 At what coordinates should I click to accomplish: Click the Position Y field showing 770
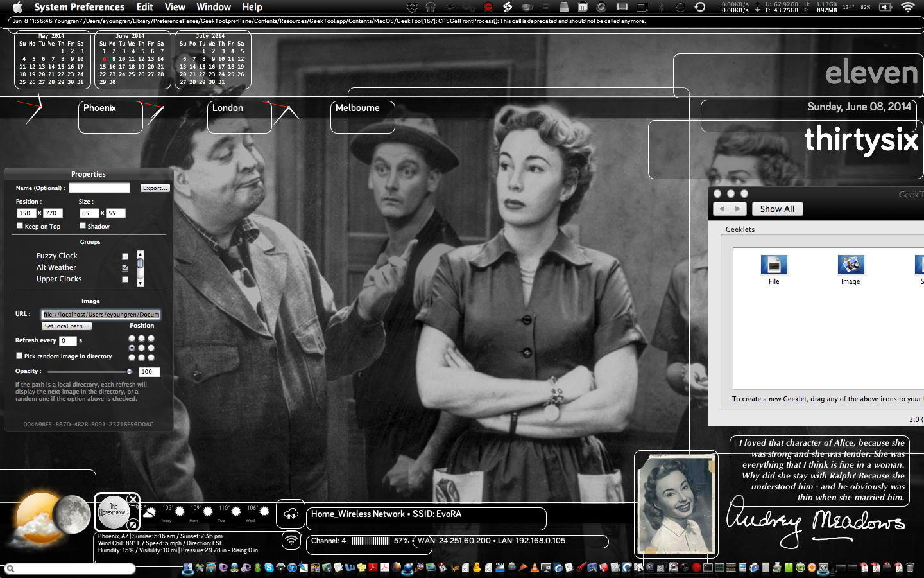click(53, 213)
